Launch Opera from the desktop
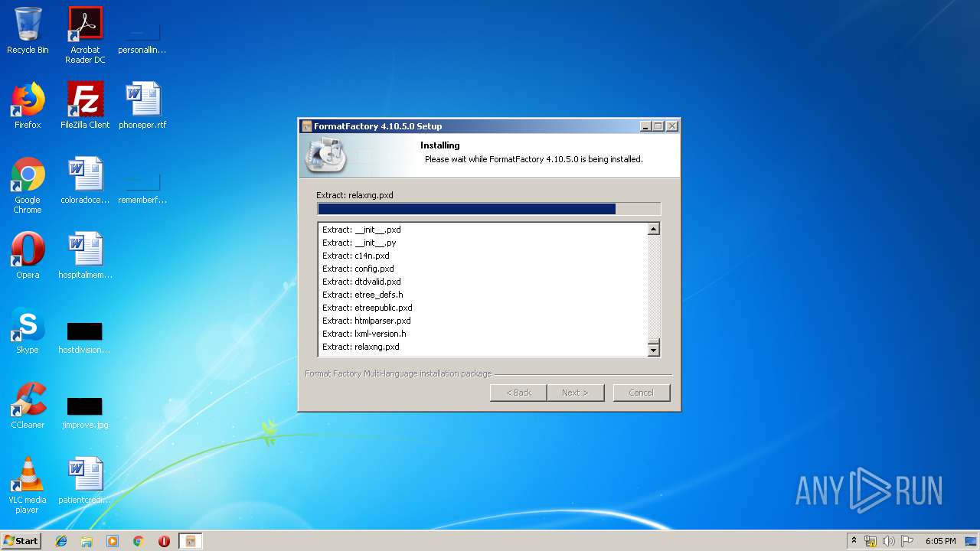The height and width of the screenshot is (551, 980). (28, 256)
